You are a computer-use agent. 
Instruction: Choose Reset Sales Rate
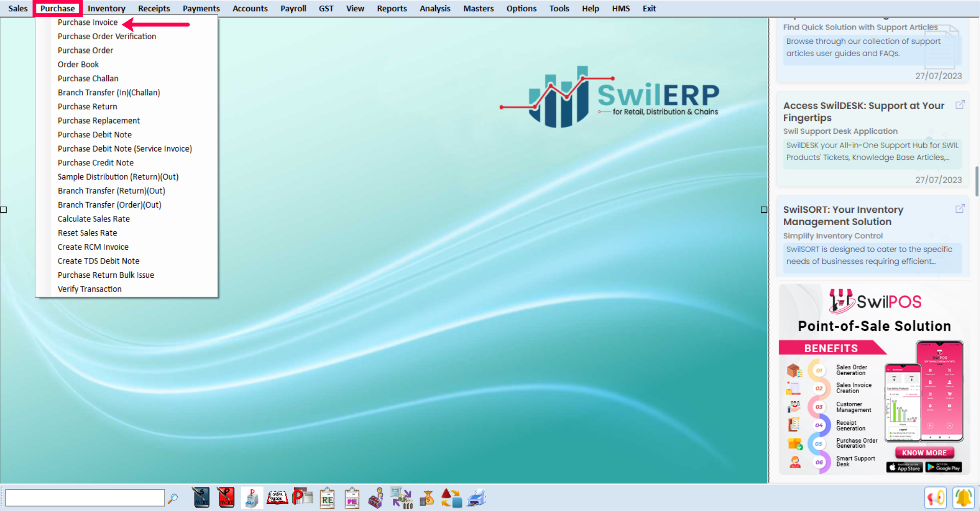pyautogui.click(x=87, y=233)
